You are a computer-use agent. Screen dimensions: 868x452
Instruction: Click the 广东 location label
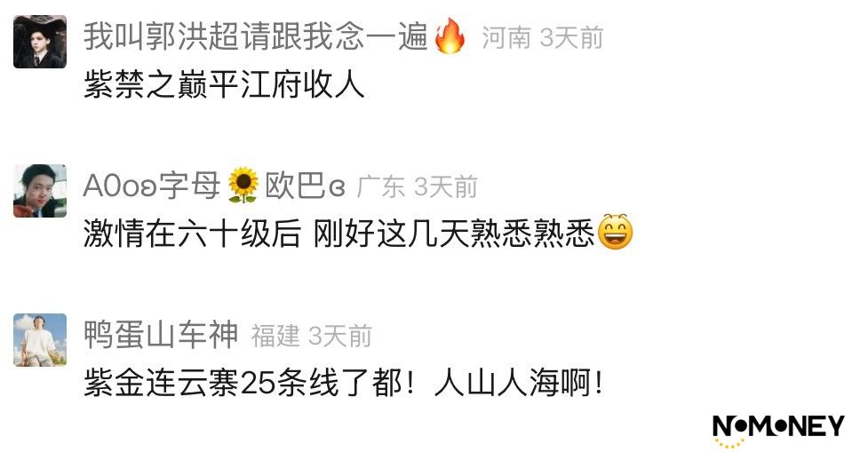pyautogui.click(x=381, y=187)
